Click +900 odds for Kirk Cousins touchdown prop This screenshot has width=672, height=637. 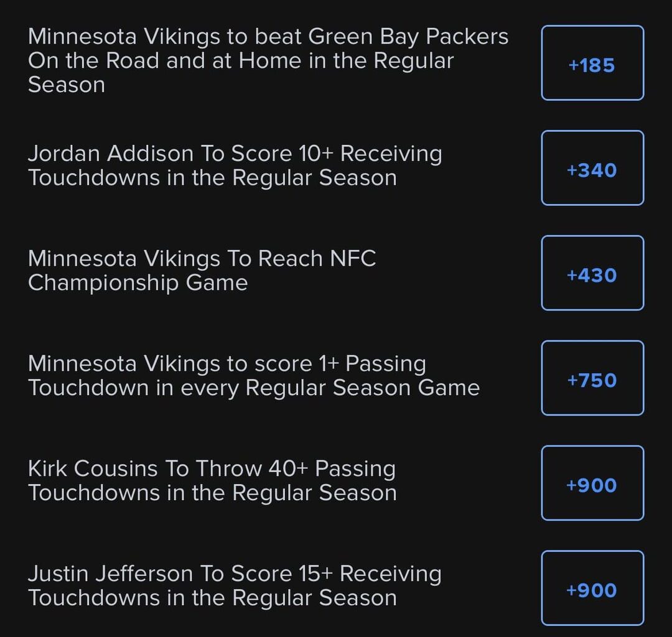(x=591, y=483)
